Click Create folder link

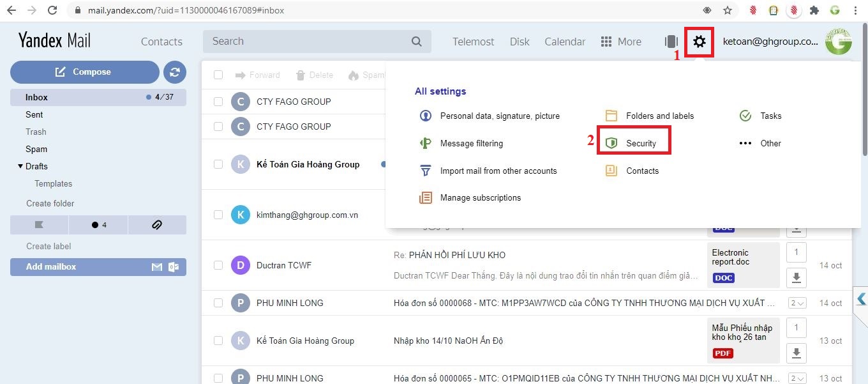pyautogui.click(x=50, y=203)
